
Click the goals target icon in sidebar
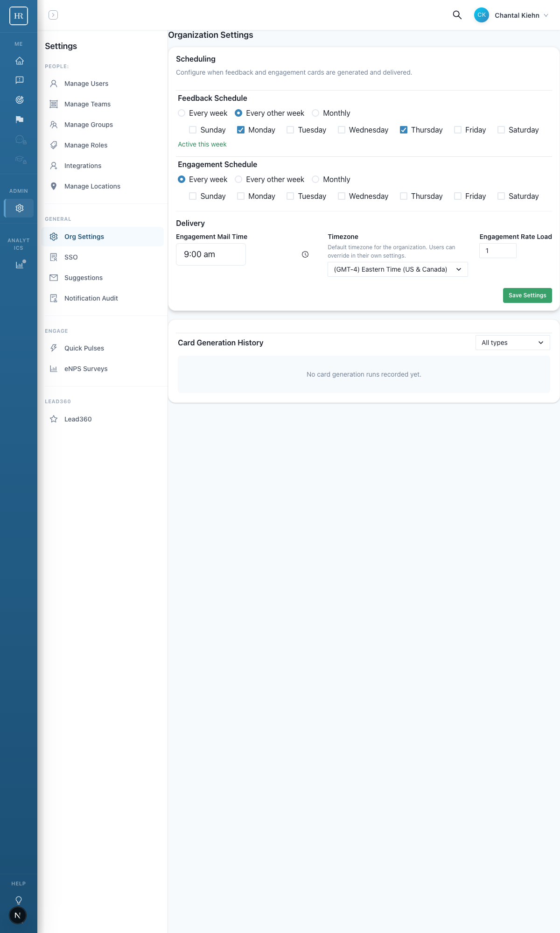pyautogui.click(x=19, y=100)
